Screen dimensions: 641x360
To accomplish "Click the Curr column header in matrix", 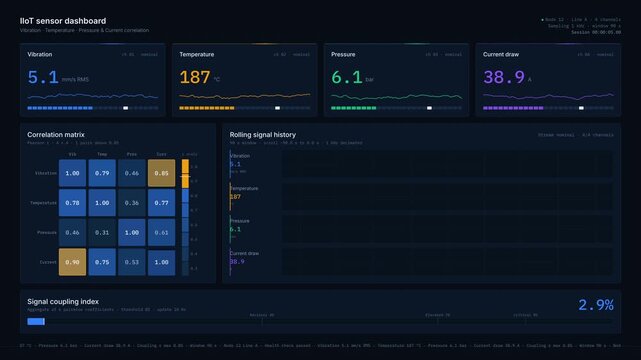I will [x=161, y=154].
